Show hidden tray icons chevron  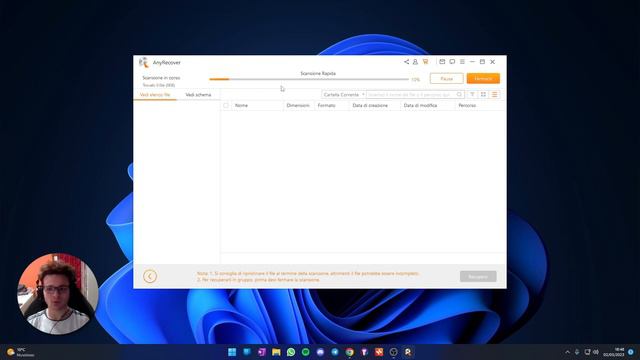coord(567,352)
